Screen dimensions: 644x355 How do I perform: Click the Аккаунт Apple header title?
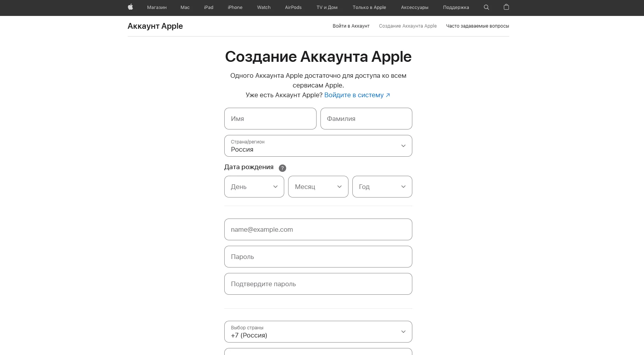pos(155,26)
